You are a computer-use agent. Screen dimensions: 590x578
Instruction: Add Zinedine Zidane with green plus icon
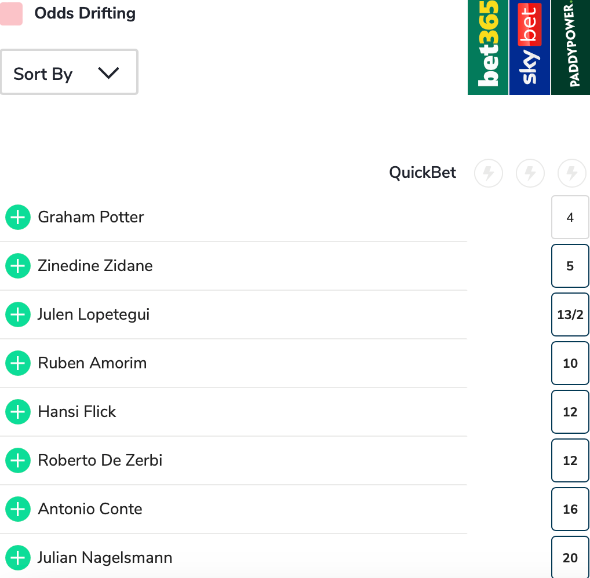[x=18, y=266]
